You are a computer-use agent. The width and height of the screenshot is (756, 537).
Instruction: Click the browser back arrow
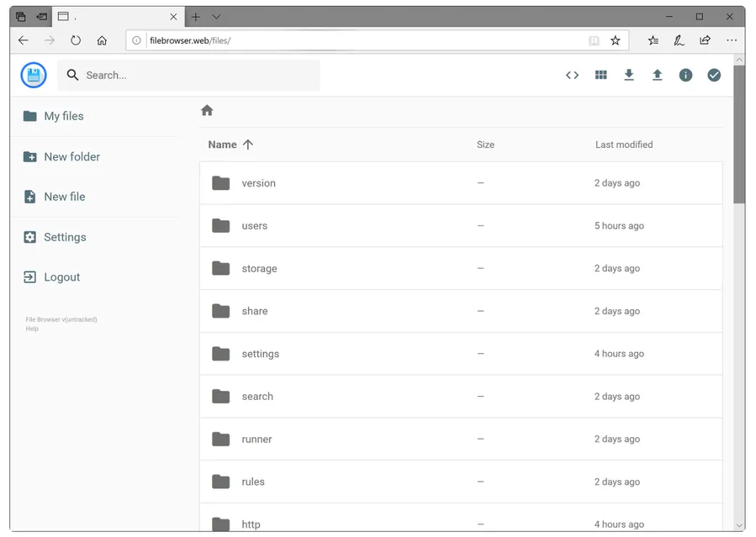(x=24, y=40)
